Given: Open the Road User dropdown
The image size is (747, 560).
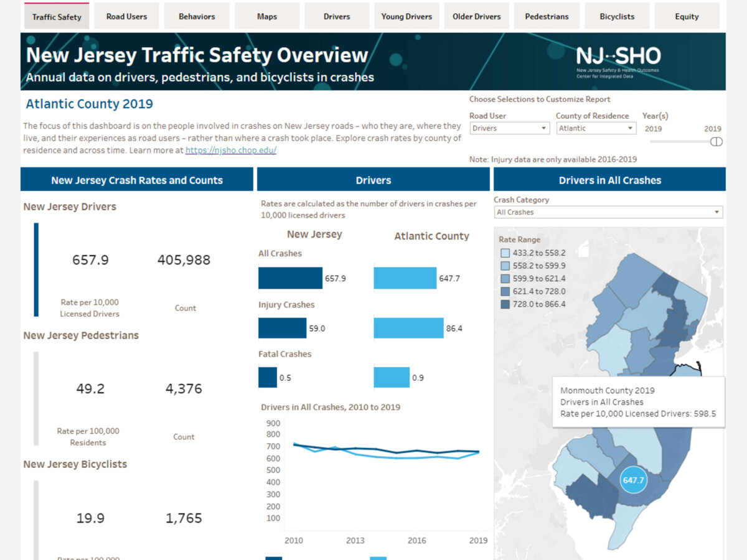Looking at the screenshot, I should pos(509,128).
